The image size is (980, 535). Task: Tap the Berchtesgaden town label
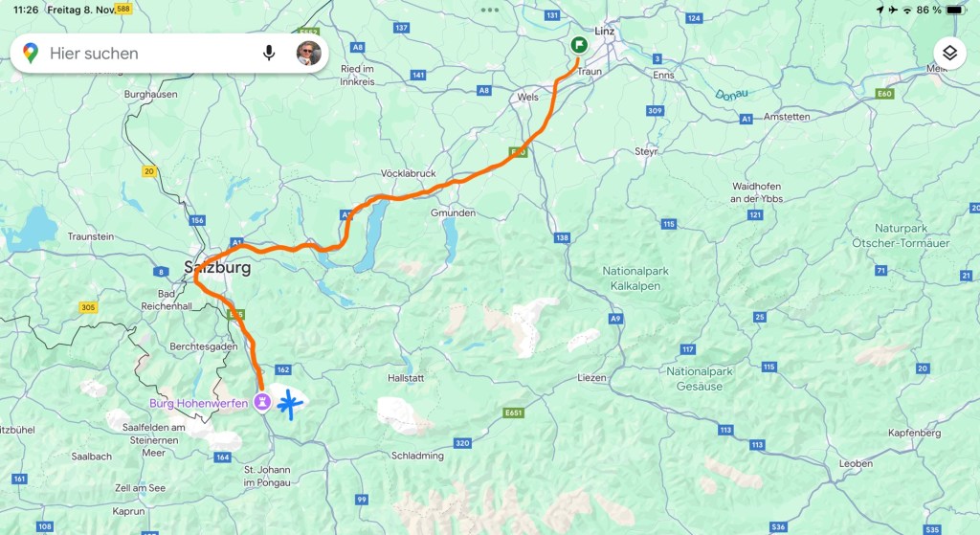[204, 346]
